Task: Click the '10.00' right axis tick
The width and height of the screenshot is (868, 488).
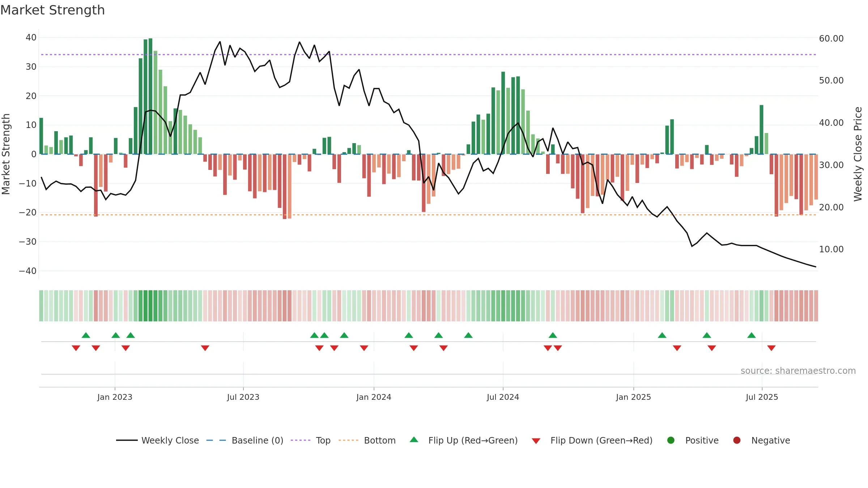Action: pos(831,249)
